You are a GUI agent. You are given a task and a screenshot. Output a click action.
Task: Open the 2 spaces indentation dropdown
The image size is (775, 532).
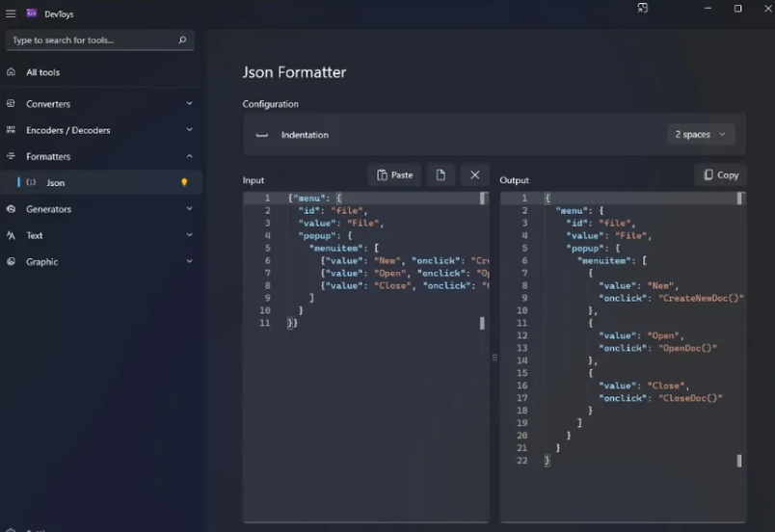(701, 135)
